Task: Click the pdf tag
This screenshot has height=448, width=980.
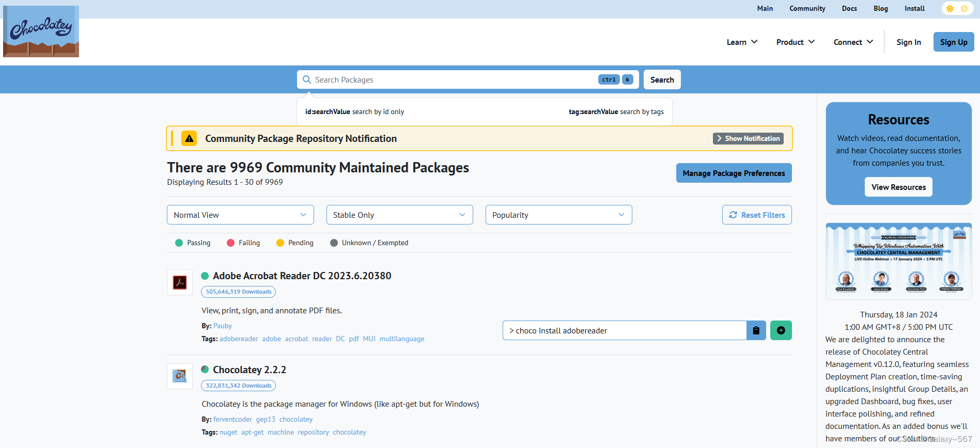Action: (x=354, y=339)
